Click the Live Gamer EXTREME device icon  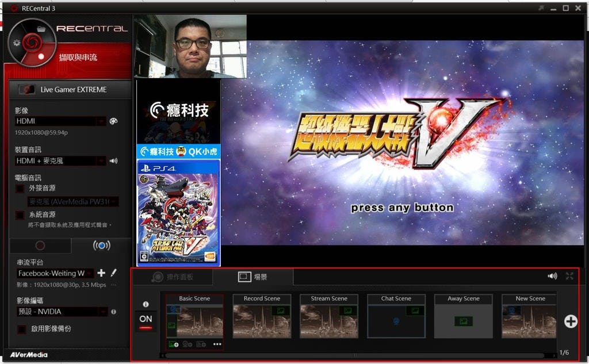(27, 89)
